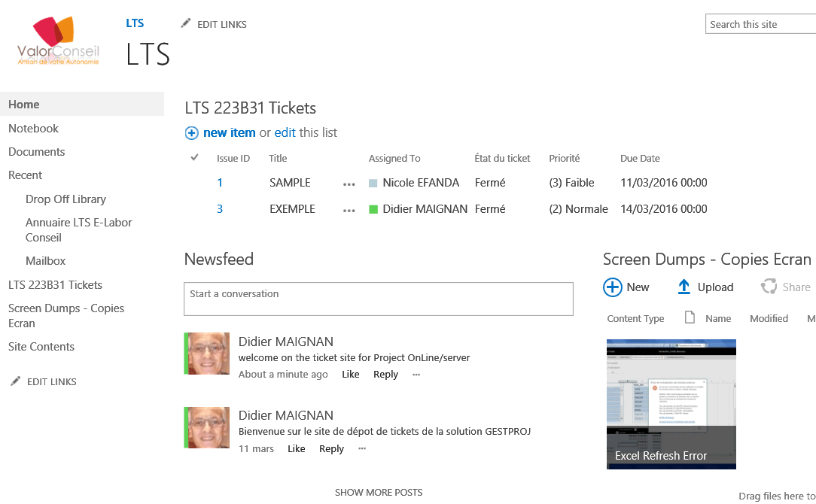The height and width of the screenshot is (504, 816).
Task: Switch to the LTS top navigation tab
Action: (x=135, y=23)
